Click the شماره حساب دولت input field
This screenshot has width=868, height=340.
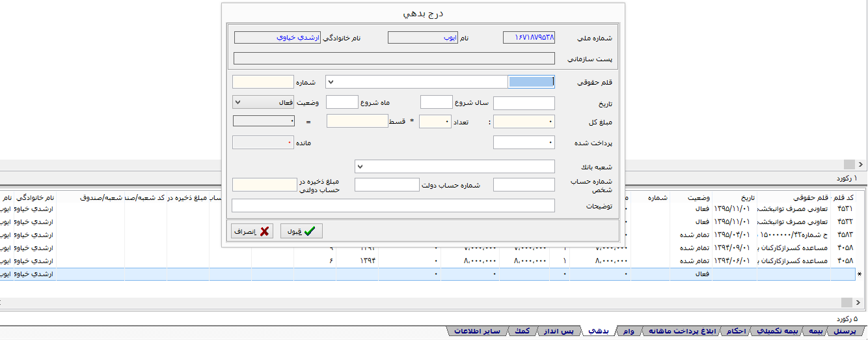387,185
